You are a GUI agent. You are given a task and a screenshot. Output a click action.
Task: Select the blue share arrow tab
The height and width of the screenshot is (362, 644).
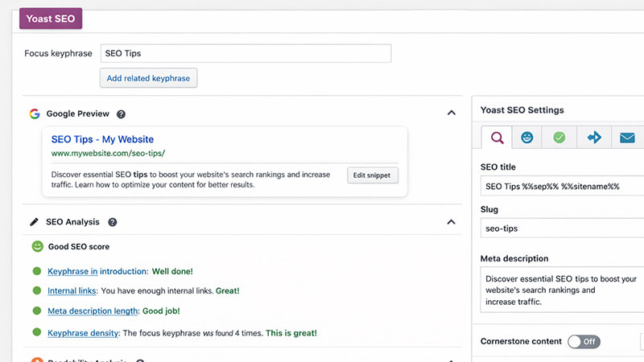coord(594,138)
